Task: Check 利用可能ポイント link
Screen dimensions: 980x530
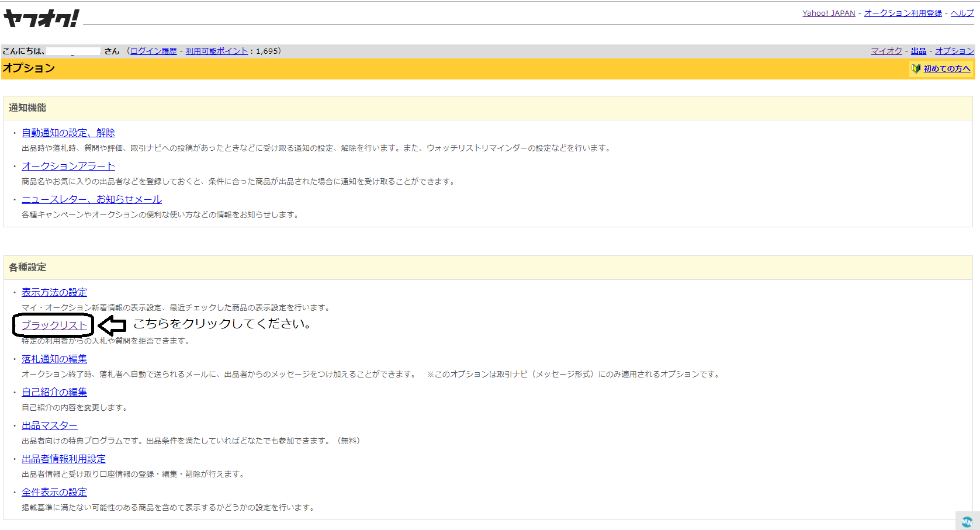Action: click(217, 51)
